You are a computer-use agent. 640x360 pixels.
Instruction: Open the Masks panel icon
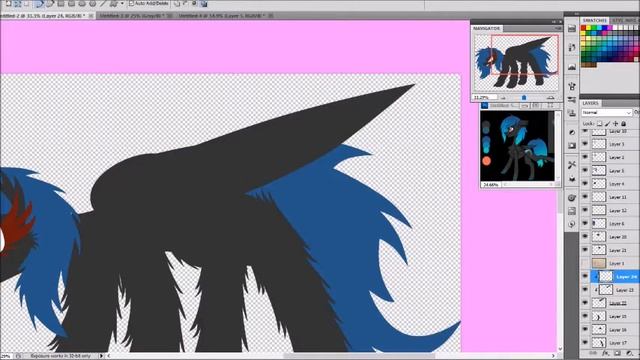[572, 146]
